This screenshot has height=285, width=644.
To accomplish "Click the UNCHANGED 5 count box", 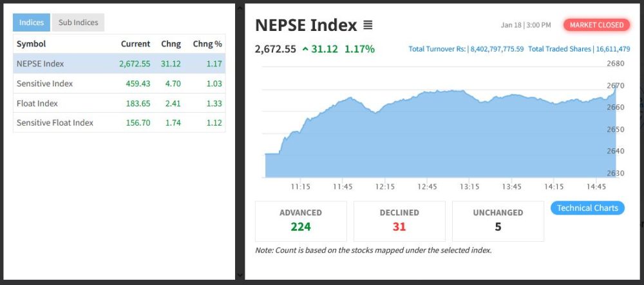I will tap(498, 221).
